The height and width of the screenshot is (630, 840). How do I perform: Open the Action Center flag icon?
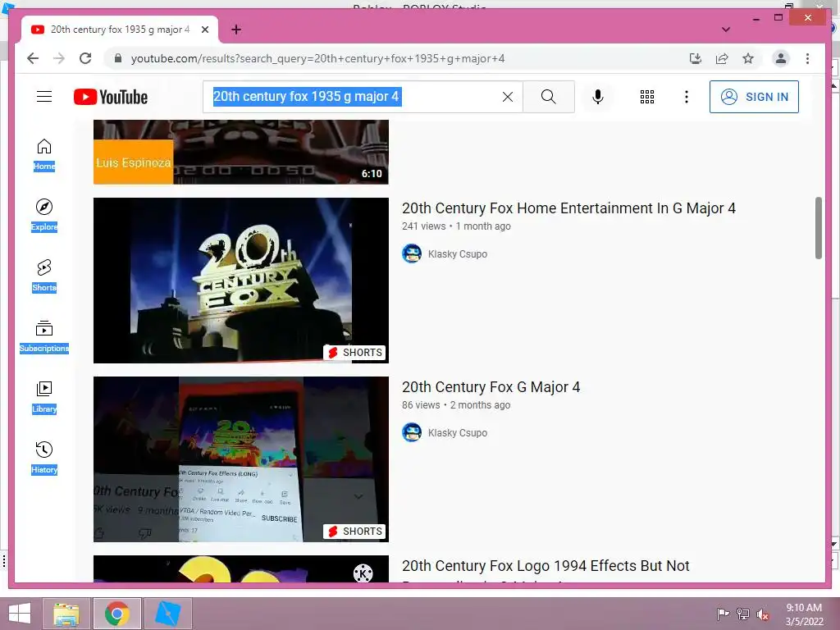coord(724,614)
